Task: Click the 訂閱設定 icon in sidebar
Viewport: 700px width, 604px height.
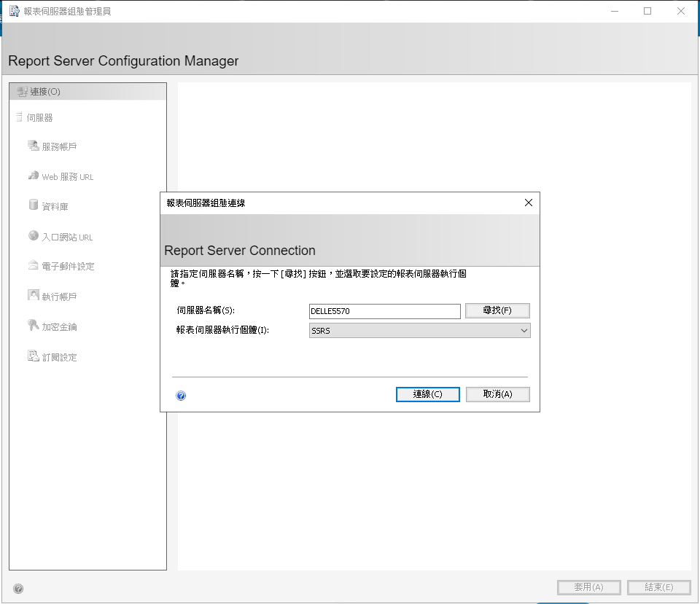Action: point(33,356)
